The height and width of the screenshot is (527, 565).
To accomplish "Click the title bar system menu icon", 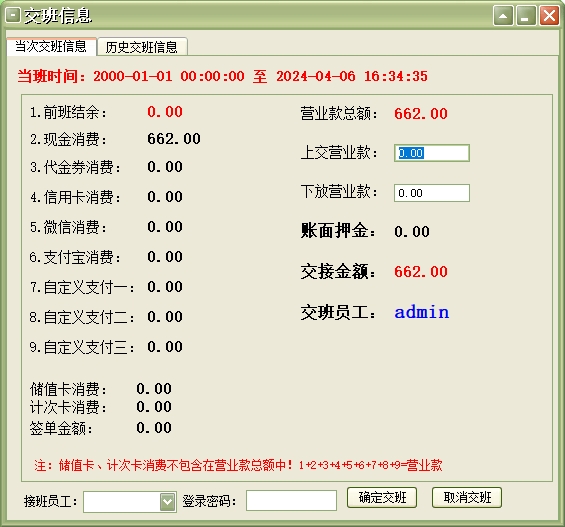I will click(13, 15).
